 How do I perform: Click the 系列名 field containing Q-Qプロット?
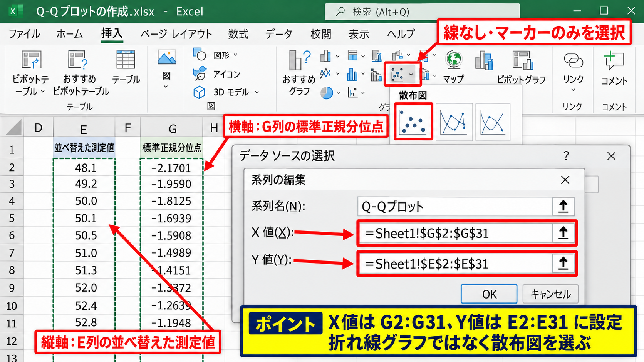tap(455, 207)
